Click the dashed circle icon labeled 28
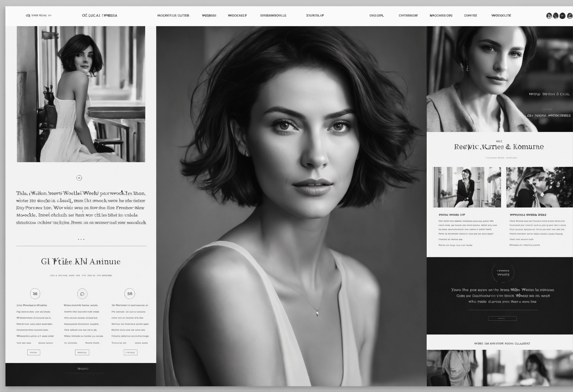 point(35,294)
